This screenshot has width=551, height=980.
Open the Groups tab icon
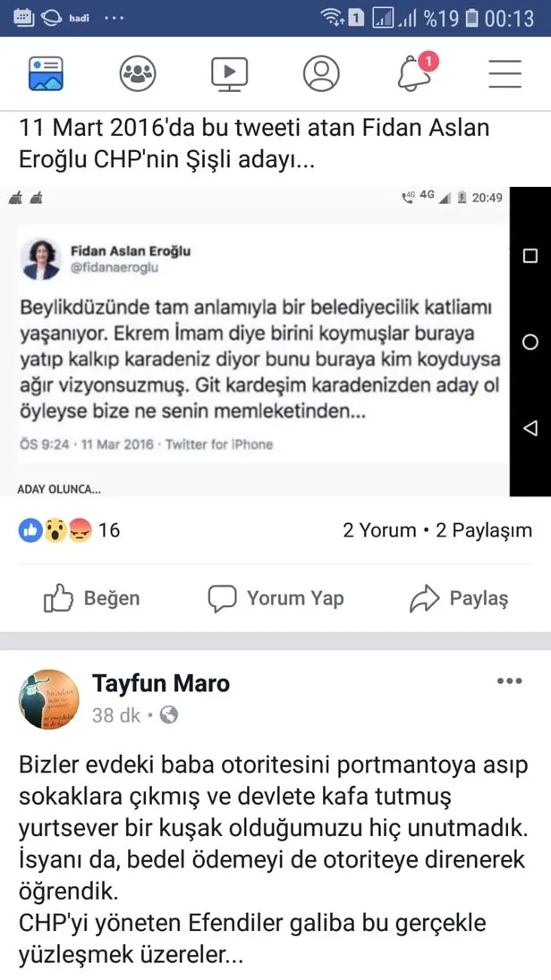pos(138,73)
